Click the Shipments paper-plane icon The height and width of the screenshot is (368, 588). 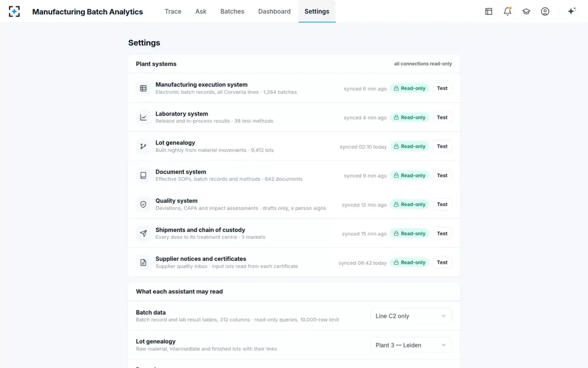click(x=143, y=233)
